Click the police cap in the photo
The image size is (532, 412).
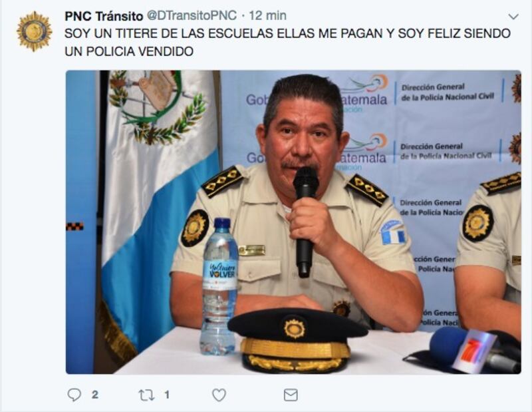[x=297, y=339]
